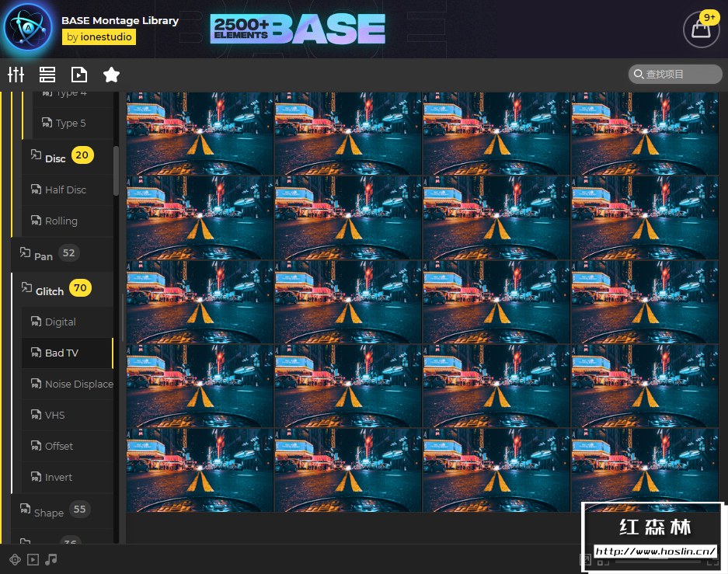This screenshot has width=728, height=574.
Task: Collapse the Glitch folder
Action: tap(49, 291)
